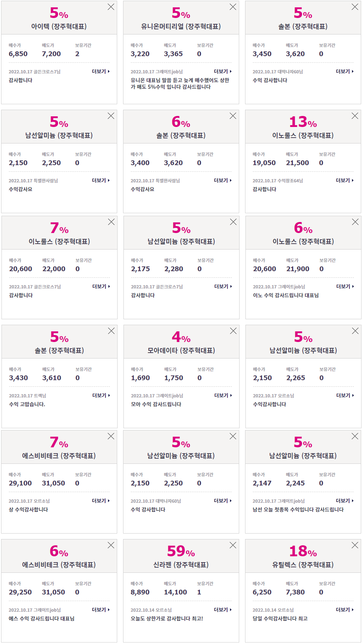The image size is (363, 644).
Task: Open the 59% return figure for 신라젠
Action: (181, 551)
